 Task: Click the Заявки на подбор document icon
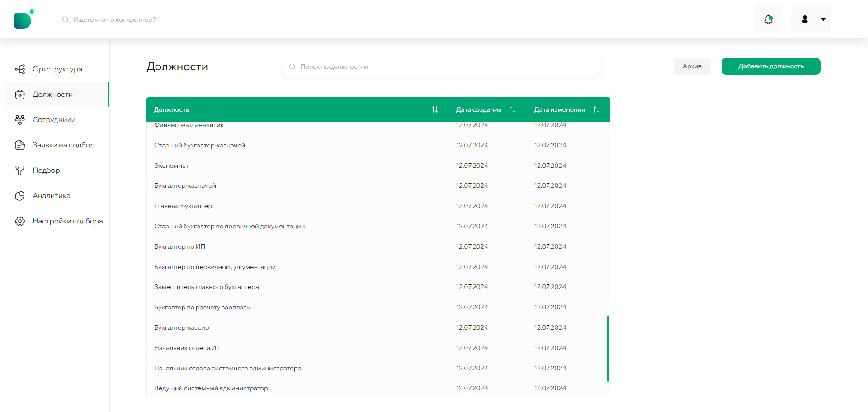[x=20, y=145]
